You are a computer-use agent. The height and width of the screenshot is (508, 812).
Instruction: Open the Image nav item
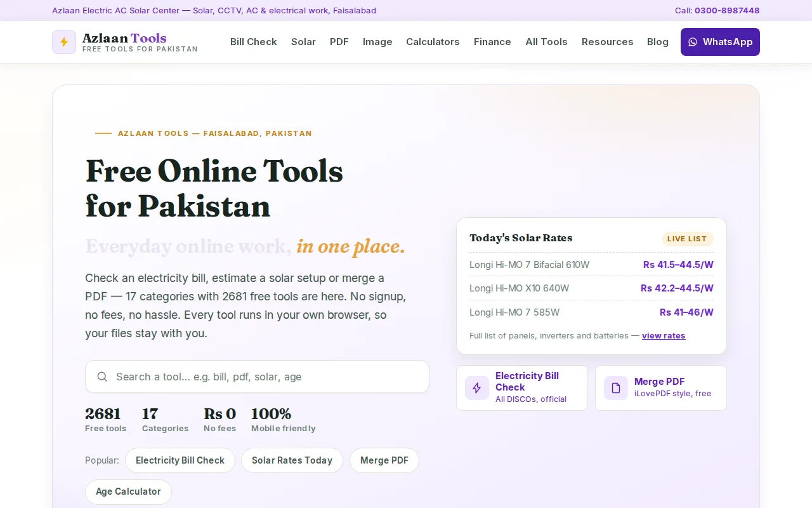click(x=377, y=42)
